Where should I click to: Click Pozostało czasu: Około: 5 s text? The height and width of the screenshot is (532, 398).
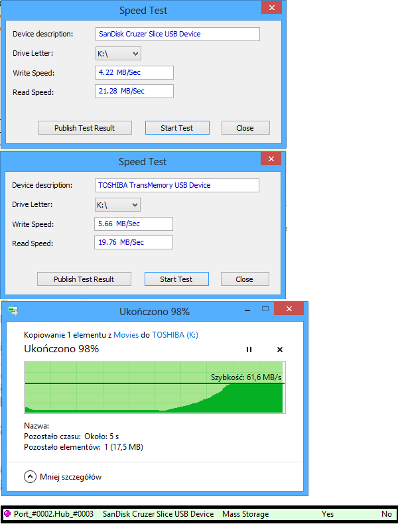(x=71, y=436)
